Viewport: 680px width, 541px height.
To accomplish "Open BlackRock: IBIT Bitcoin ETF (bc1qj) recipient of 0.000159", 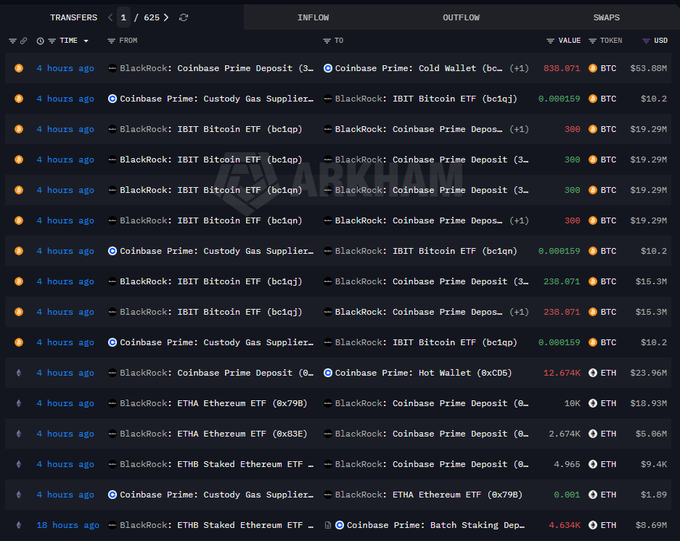I will [426, 98].
